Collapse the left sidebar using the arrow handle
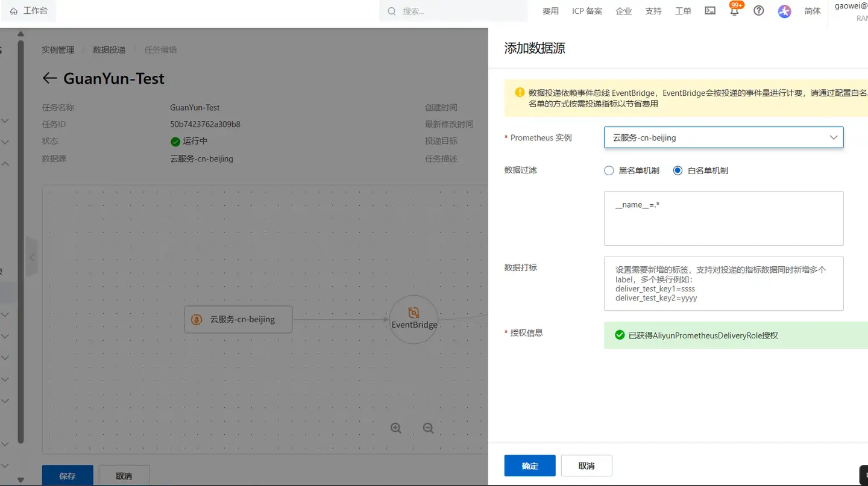This screenshot has width=868, height=486. point(32,257)
